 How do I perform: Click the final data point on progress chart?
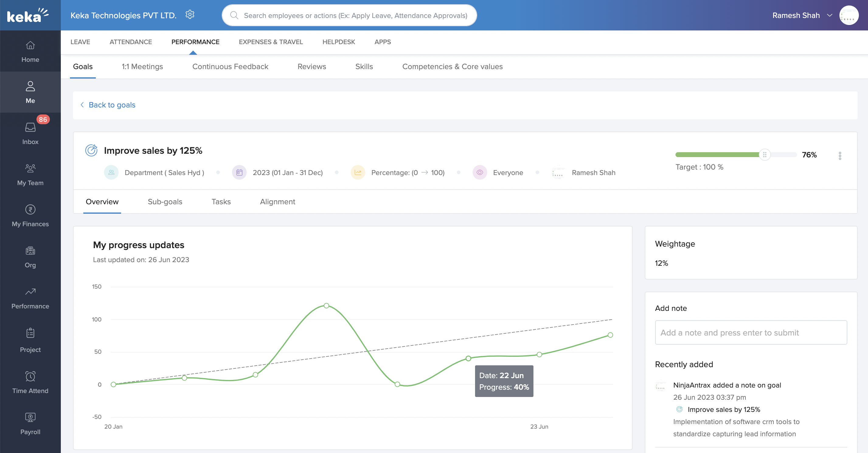click(x=610, y=335)
